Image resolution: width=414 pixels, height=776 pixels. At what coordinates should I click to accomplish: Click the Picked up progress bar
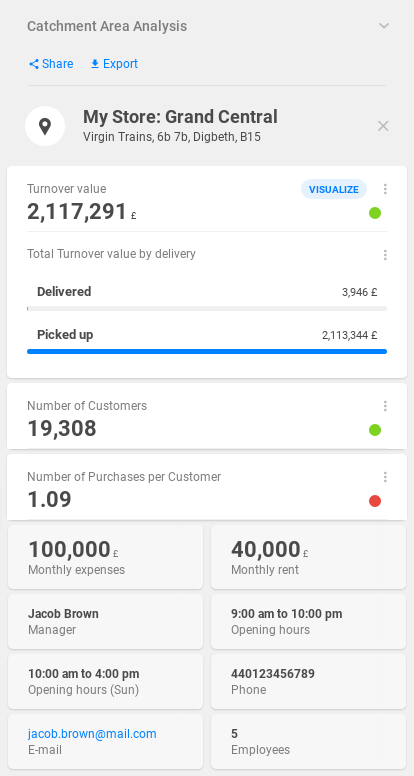pos(207,351)
